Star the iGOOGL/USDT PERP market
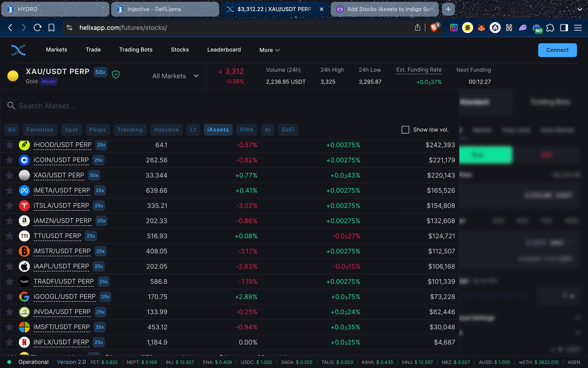This screenshot has width=588, height=368. pyautogui.click(x=10, y=297)
